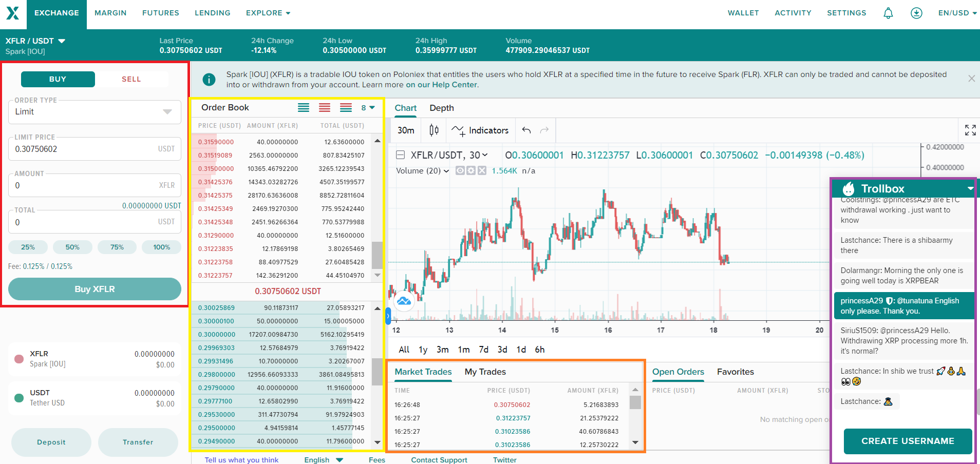Toggle chart fullscreen icon
This screenshot has width=980, height=464.
pyautogui.click(x=970, y=130)
